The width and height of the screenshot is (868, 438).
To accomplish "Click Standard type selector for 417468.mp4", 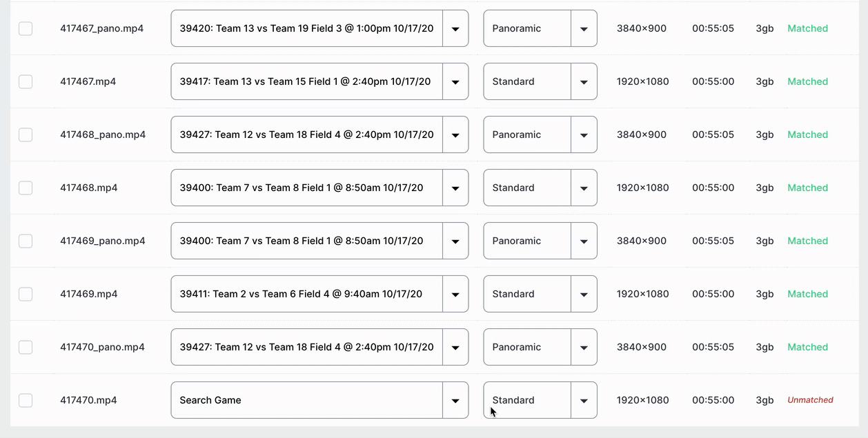I will pyautogui.click(x=527, y=188).
